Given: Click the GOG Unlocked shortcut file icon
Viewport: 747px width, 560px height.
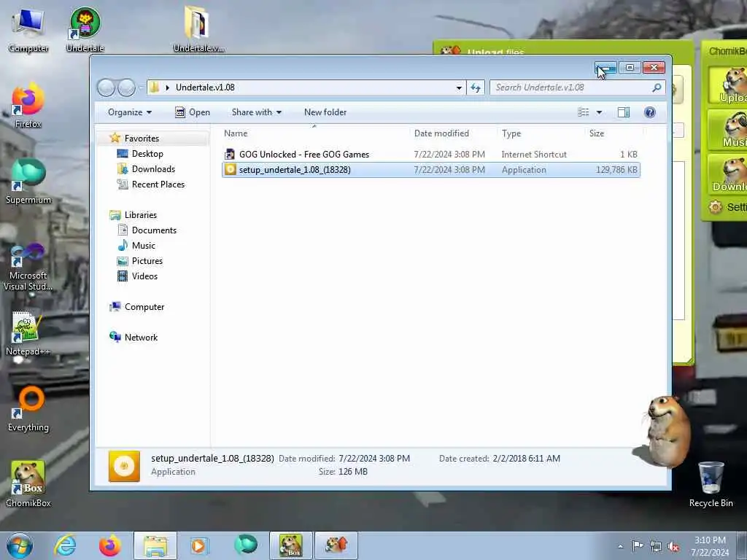Looking at the screenshot, I should pyautogui.click(x=230, y=155).
